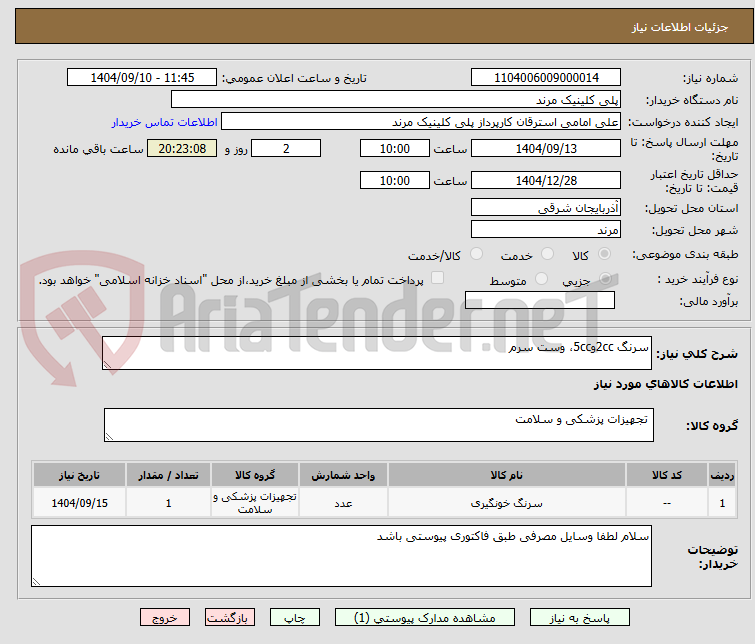The width and height of the screenshot is (755, 644).
Task: Click the نام کالا column header
Action: (x=507, y=475)
